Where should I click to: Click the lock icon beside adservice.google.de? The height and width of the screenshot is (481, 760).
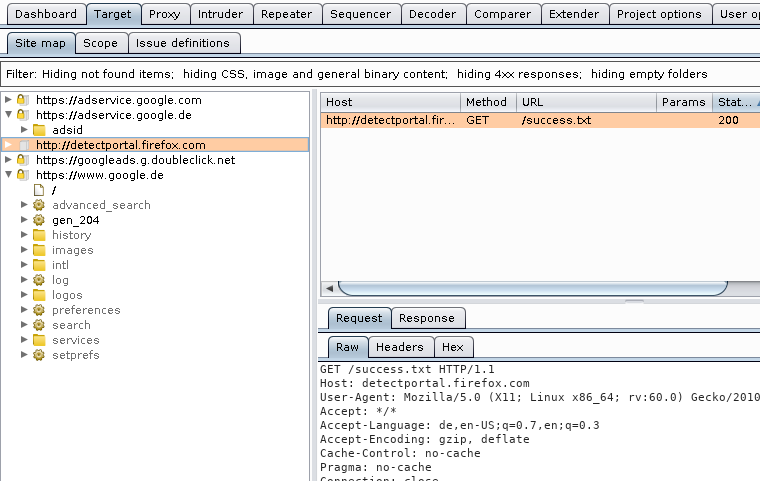pos(23,115)
